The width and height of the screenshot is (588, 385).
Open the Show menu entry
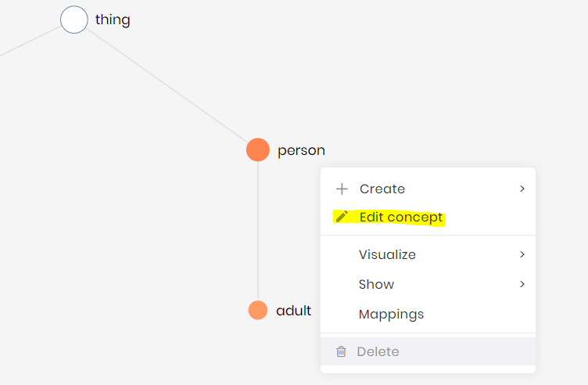pyautogui.click(x=376, y=284)
